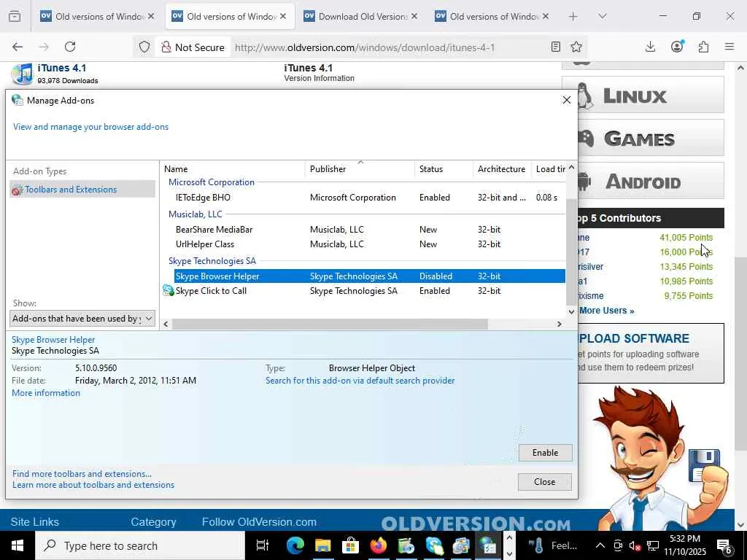
Task: Click the muted volume tray icon
Action: 635,545
